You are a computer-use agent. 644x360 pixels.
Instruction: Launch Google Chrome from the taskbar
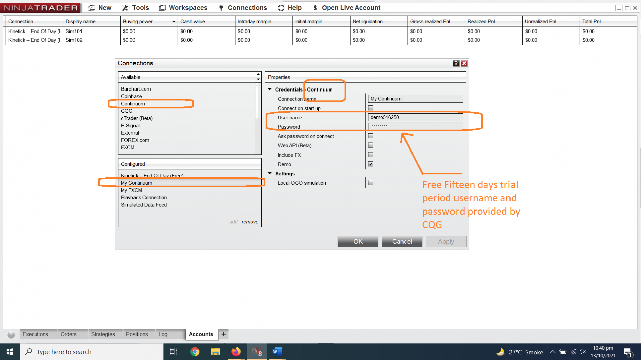195,352
